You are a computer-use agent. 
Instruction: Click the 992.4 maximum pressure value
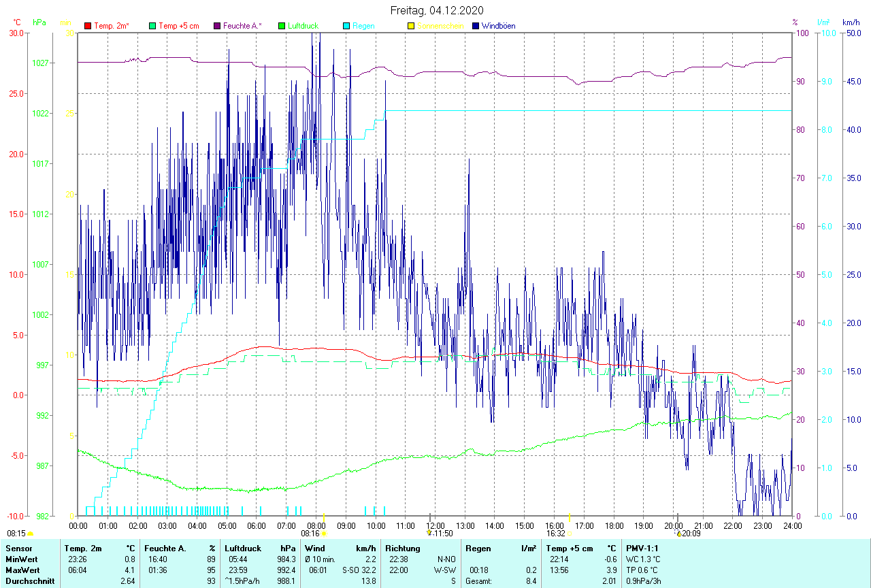tap(286, 570)
